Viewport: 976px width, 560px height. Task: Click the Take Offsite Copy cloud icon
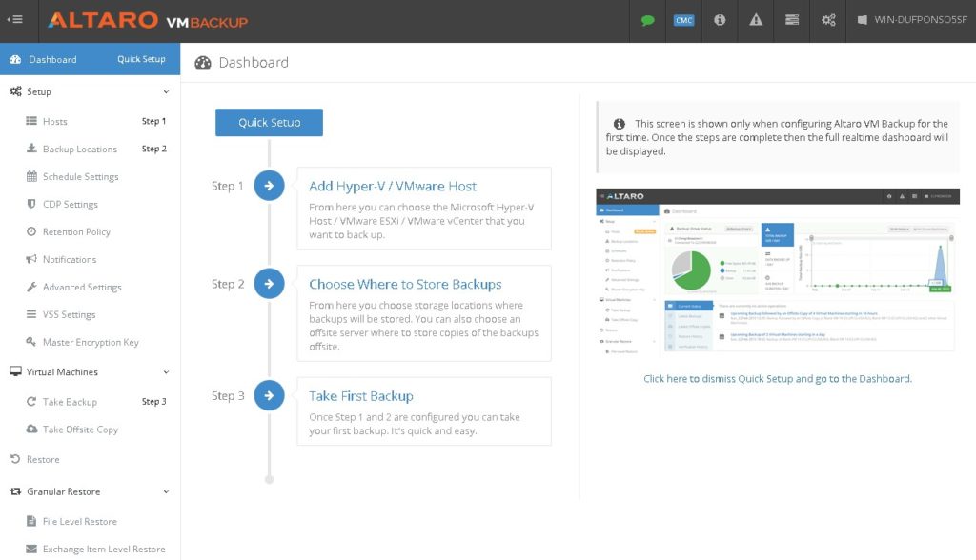[x=31, y=429]
